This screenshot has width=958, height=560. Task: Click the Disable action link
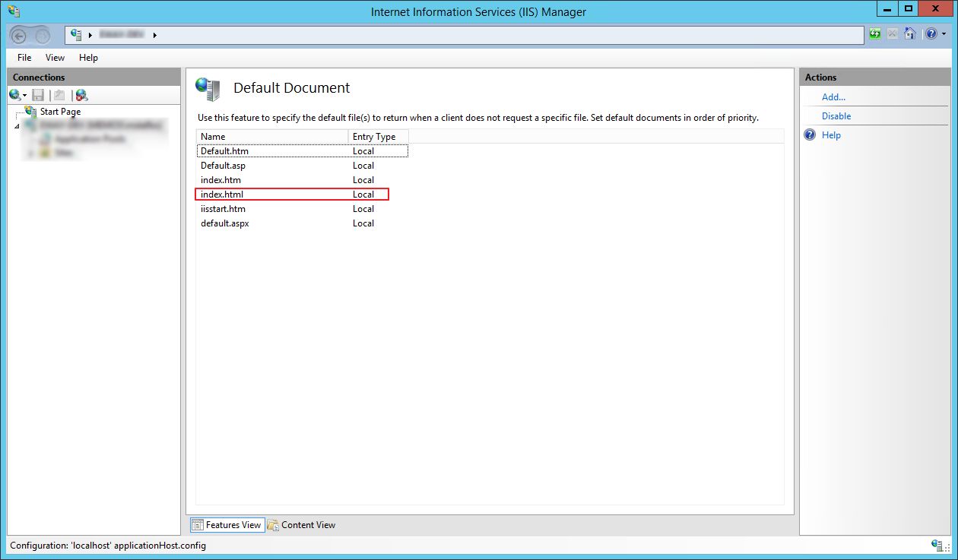tap(836, 116)
